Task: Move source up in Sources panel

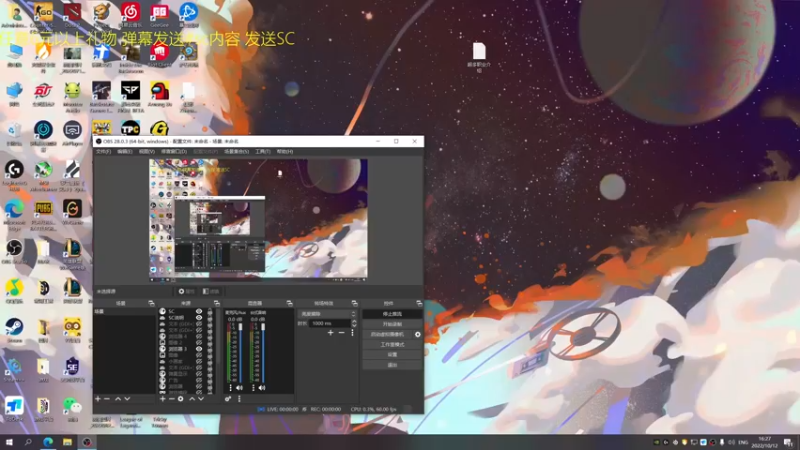Action: [192, 398]
